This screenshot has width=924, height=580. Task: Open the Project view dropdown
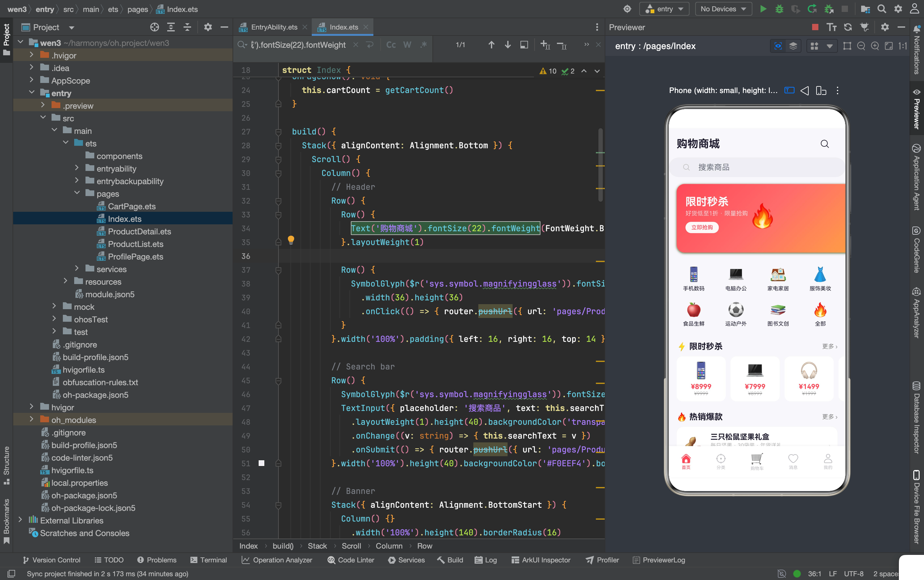tap(71, 28)
